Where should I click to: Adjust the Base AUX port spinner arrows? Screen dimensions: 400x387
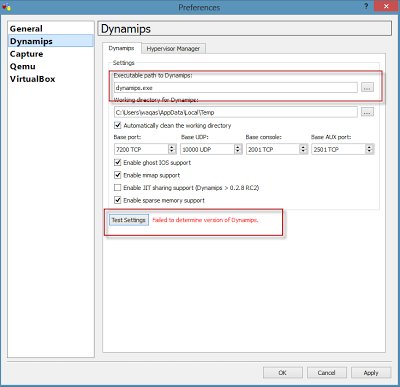[369, 149]
